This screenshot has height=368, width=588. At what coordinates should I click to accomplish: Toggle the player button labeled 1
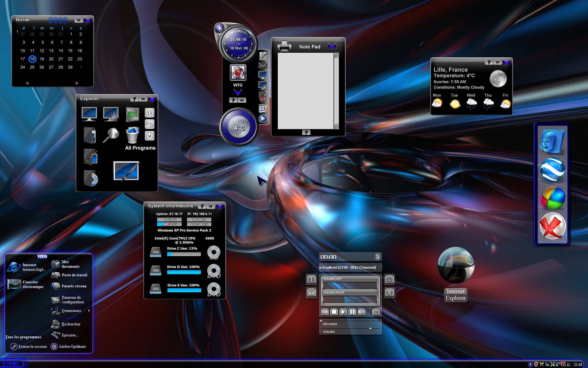pos(311,279)
